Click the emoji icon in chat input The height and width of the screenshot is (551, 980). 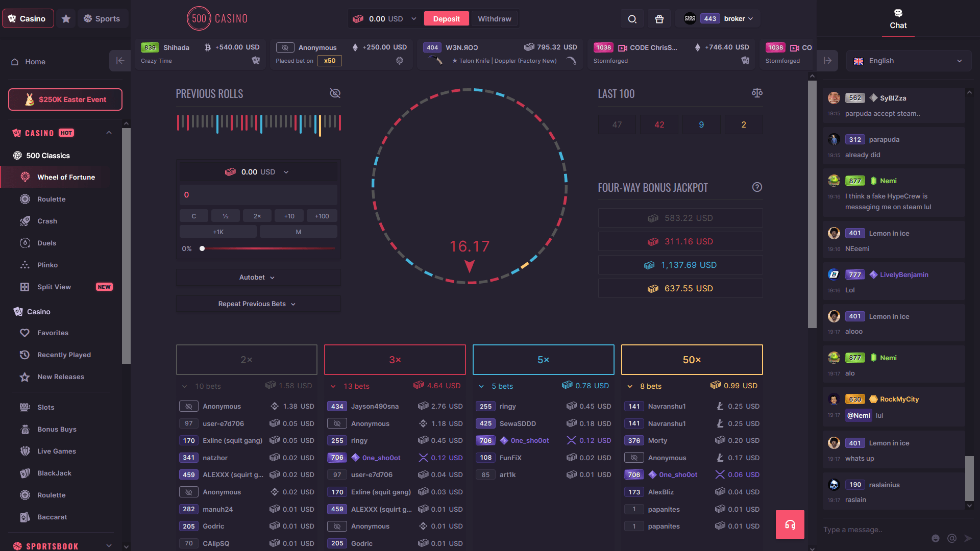coord(935,538)
